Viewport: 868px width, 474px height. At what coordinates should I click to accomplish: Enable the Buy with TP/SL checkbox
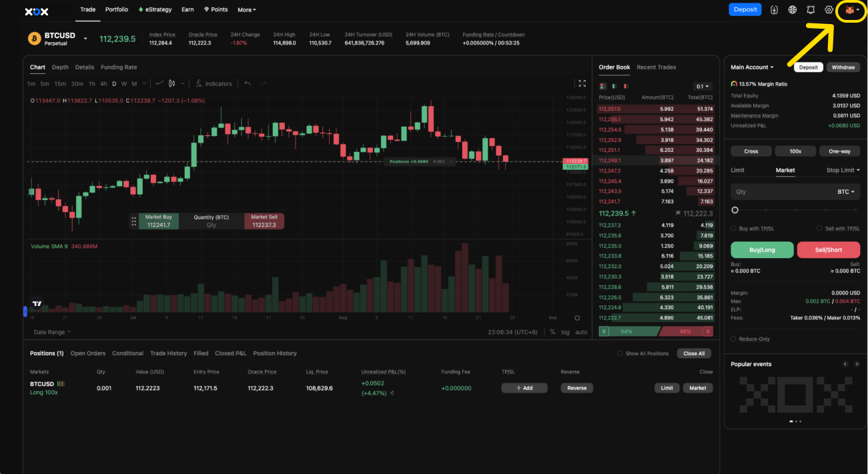tap(734, 229)
